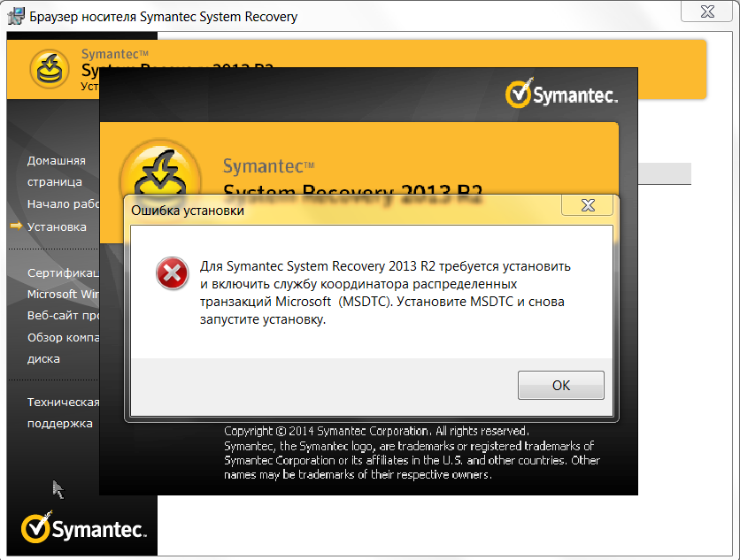Open Техническая поддержка in the sidebar
Screen dimensions: 740x560
pos(60,412)
